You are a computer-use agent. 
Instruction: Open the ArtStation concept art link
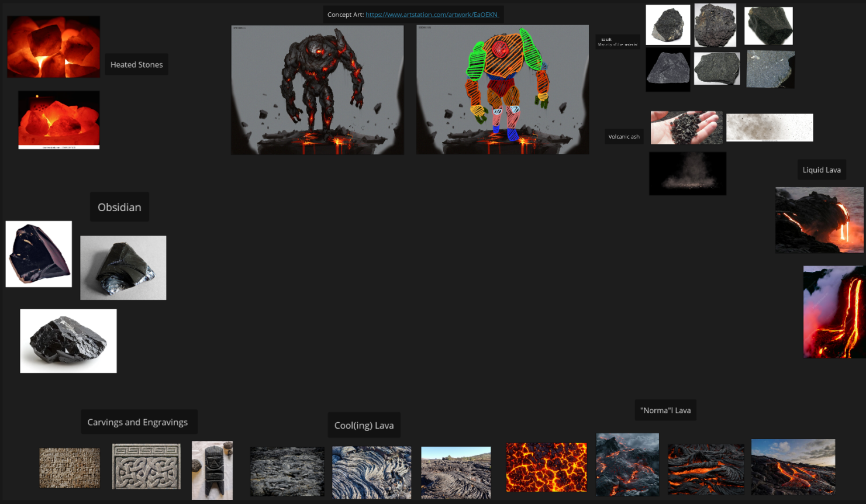(432, 15)
